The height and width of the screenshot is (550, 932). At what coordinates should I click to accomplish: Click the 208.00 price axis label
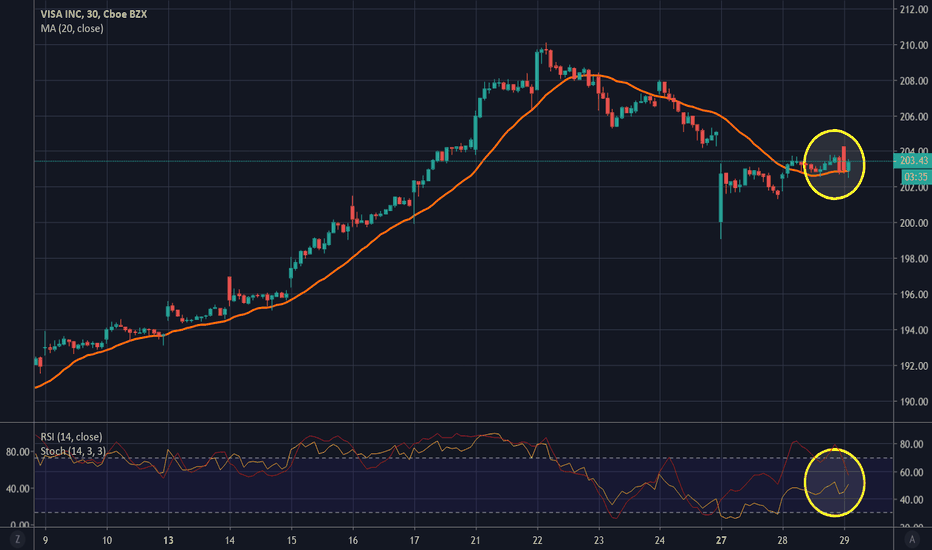pos(914,81)
